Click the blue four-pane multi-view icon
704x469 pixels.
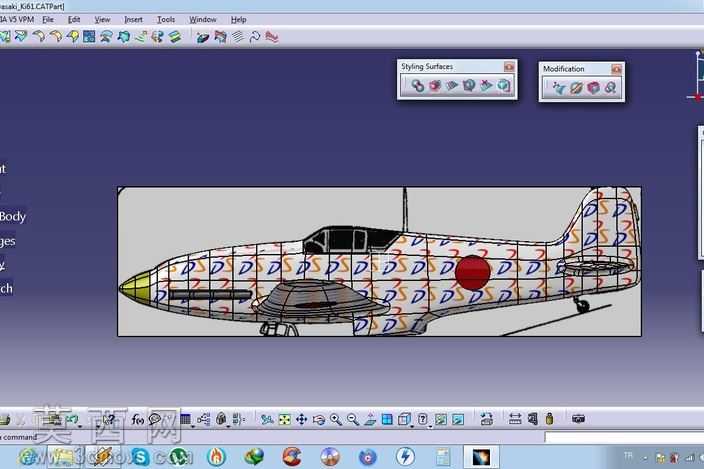tap(387, 420)
